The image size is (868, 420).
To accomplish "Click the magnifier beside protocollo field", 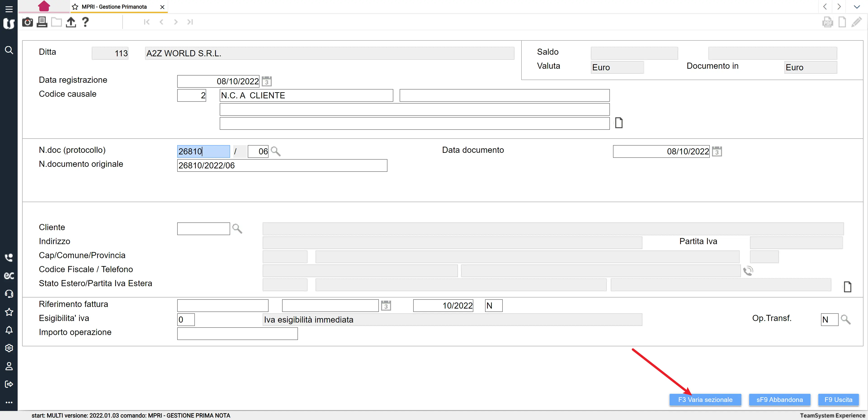I will 276,151.
